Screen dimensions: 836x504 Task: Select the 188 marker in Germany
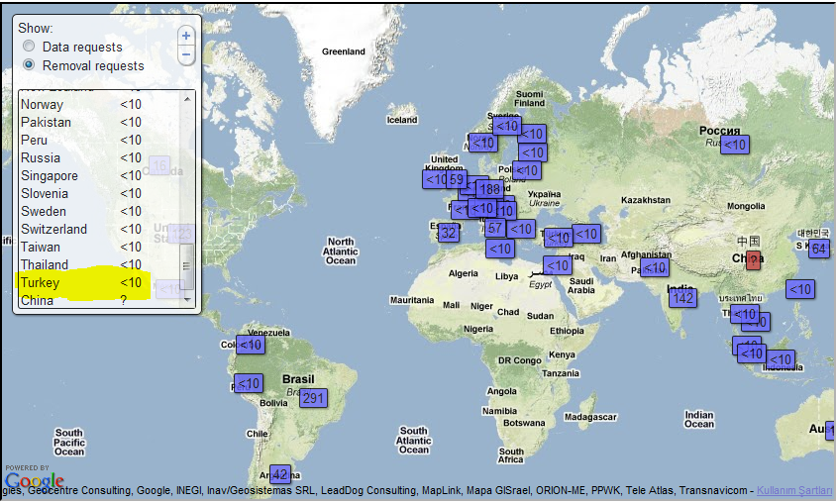tap(488, 189)
